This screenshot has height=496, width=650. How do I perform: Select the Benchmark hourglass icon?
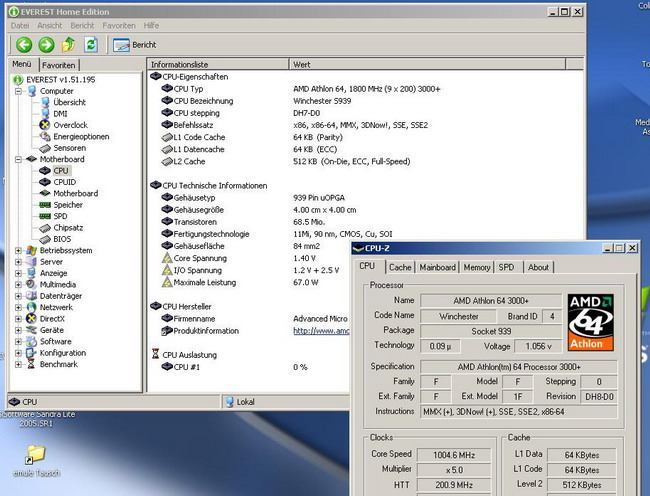coord(31,364)
